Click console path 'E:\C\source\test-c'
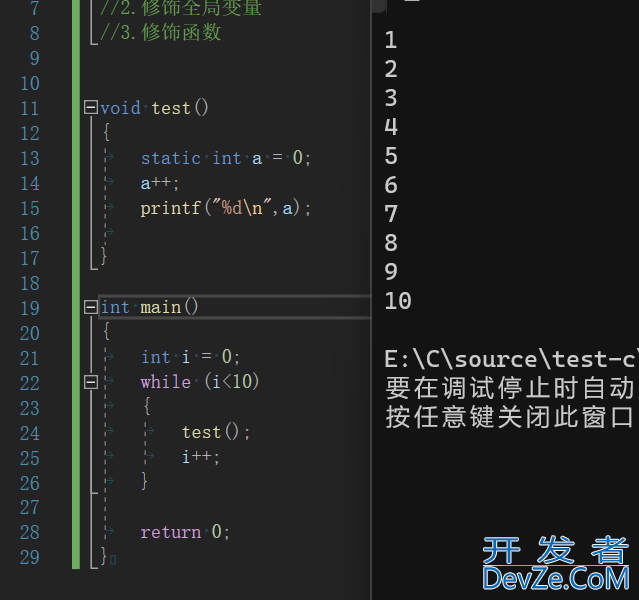This screenshot has width=639, height=600. click(x=511, y=359)
